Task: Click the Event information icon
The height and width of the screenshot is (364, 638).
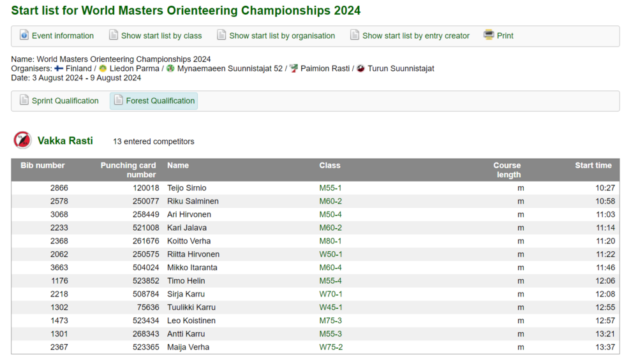Action: [x=24, y=36]
